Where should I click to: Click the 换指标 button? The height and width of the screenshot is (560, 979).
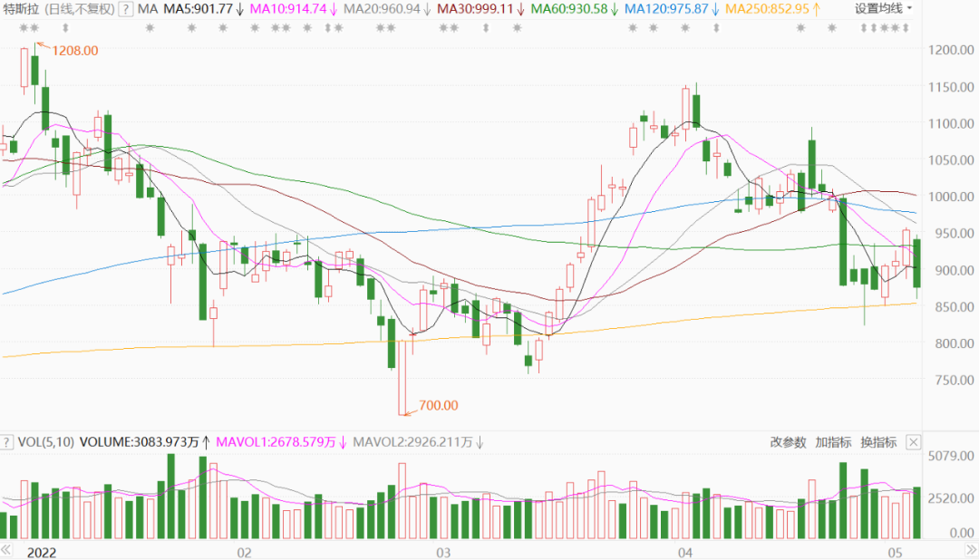pyautogui.click(x=878, y=442)
